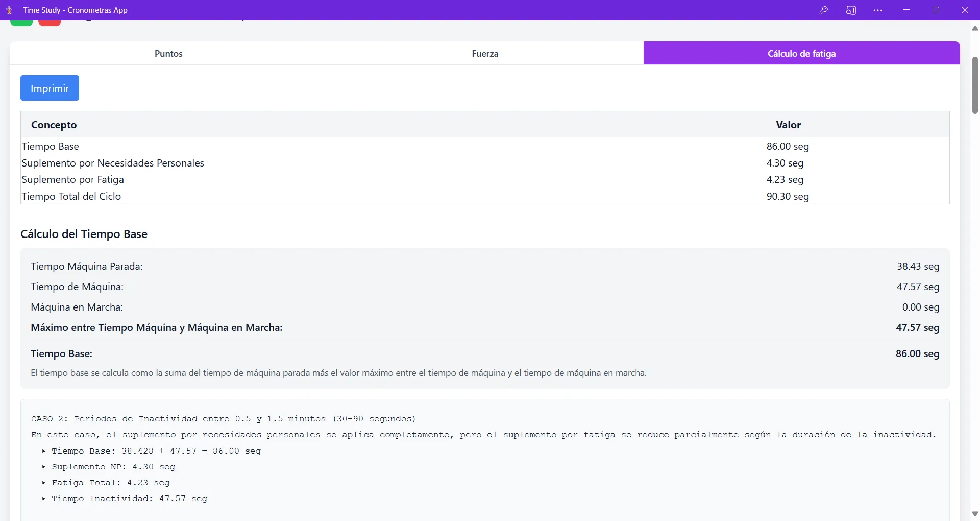The width and height of the screenshot is (980, 521).
Task: Select the Tiempo Base row in the table
Action: coord(485,146)
